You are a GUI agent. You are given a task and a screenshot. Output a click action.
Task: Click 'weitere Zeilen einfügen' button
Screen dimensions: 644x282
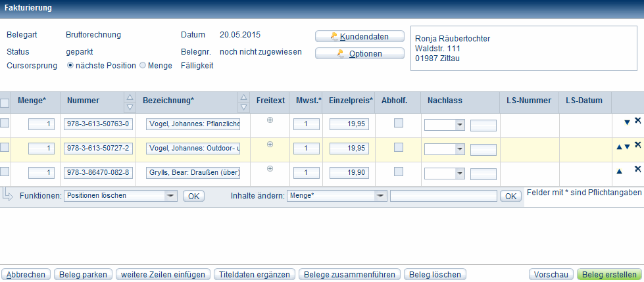(x=164, y=274)
